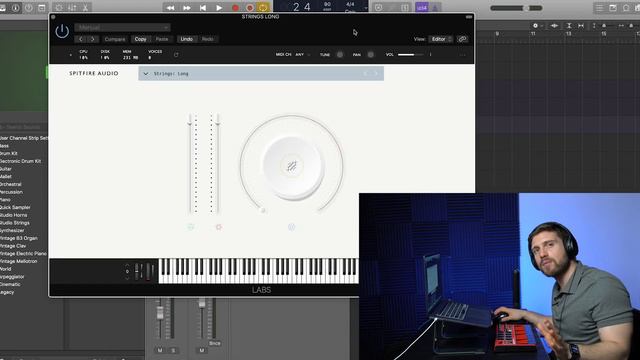640x360 pixels.
Task: Open the MIDI CH ANY dropdown
Action: tap(303, 54)
